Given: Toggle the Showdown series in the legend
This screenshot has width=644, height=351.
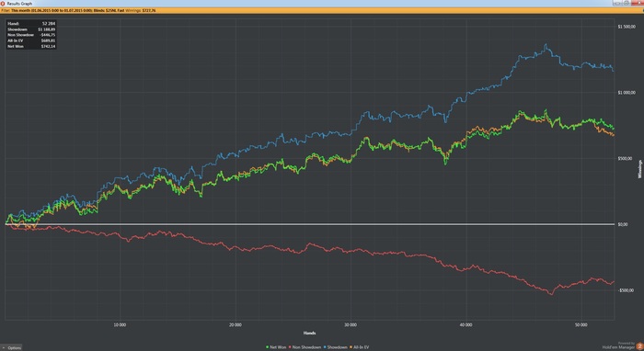Looking at the screenshot, I should [335, 347].
